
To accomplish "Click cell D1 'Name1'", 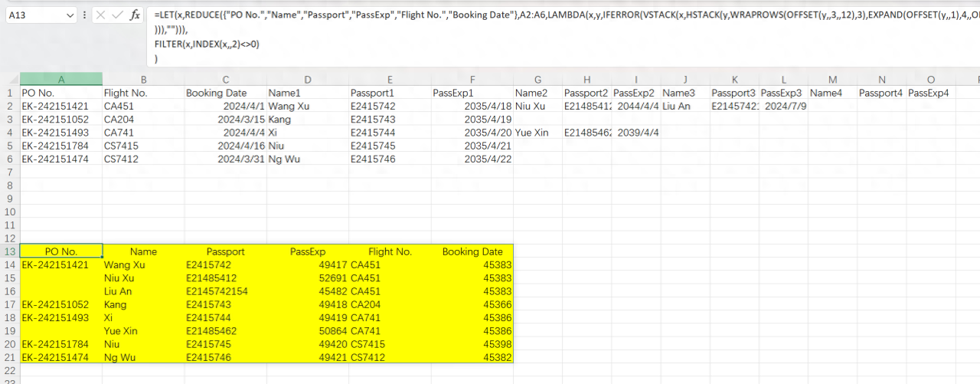I will [308, 93].
